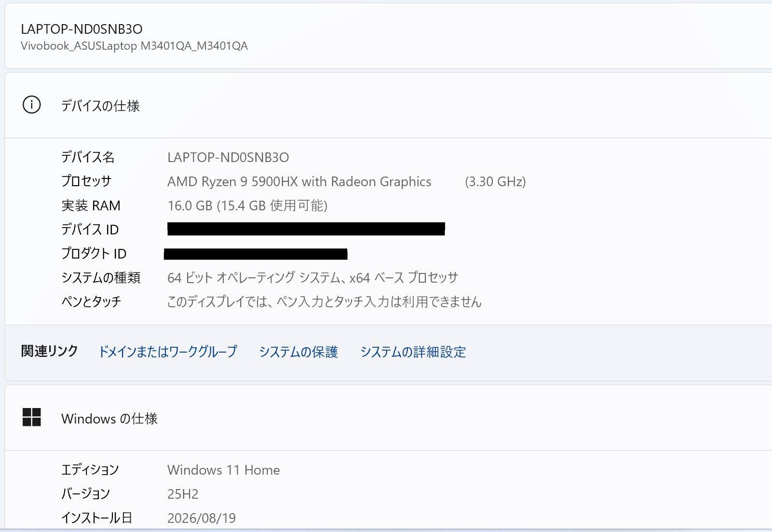The image size is (772, 532).
Task: Click the redacted プロダクト ID value
Action: coord(256,254)
